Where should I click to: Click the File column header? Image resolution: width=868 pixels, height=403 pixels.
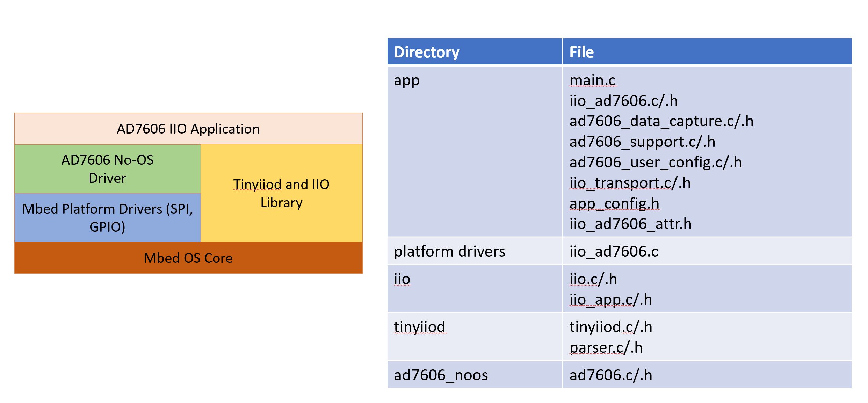pos(707,52)
